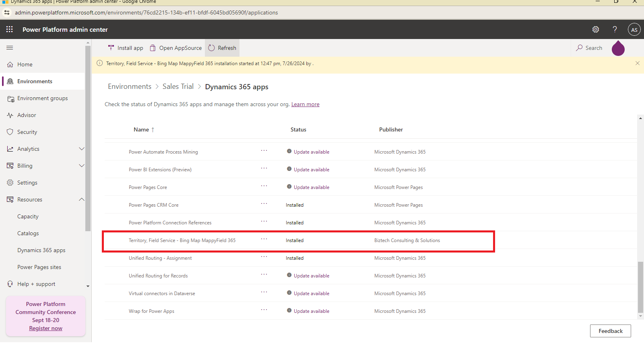This screenshot has width=644, height=345.
Task: Click the Publisher column header
Action: pyautogui.click(x=391, y=129)
